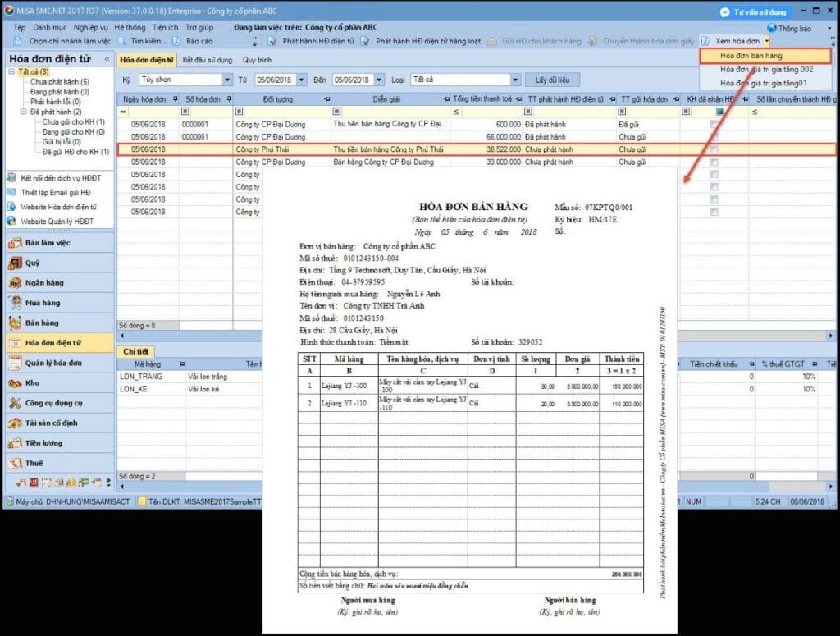840x636 pixels.
Task: Open the Thông báo notification icon
Action: (771, 28)
